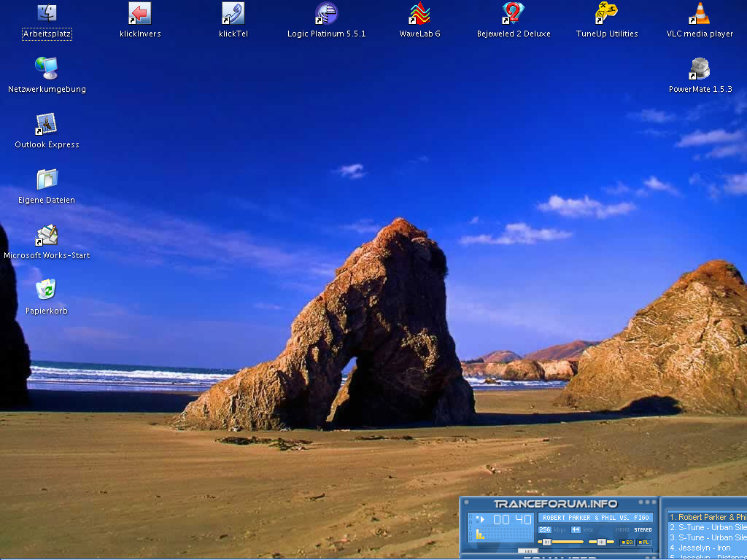Open WaveLab 6 shortcut

pyautogui.click(x=419, y=13)
